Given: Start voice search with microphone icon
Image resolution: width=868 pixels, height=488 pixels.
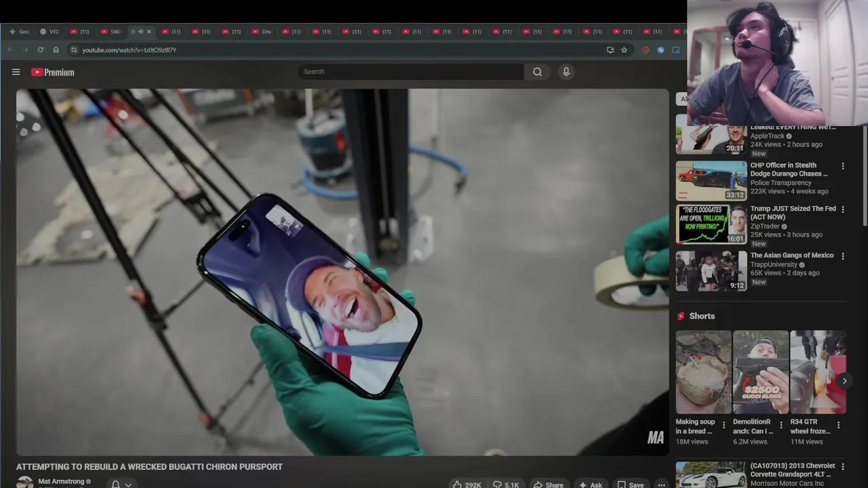Looking at the screenshot, I should pos(566,72).
